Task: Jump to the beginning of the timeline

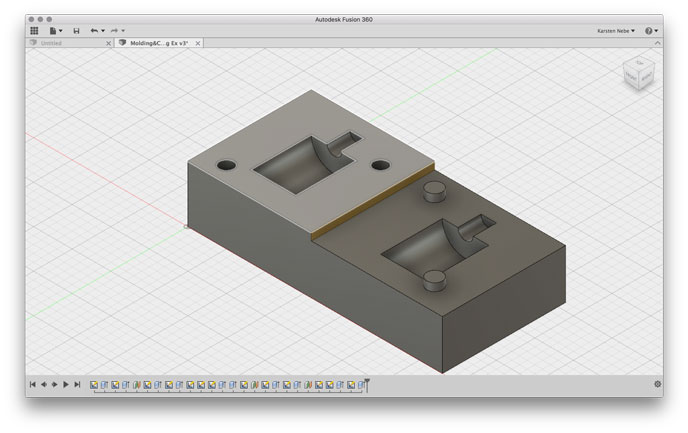Action: point(32,384)
